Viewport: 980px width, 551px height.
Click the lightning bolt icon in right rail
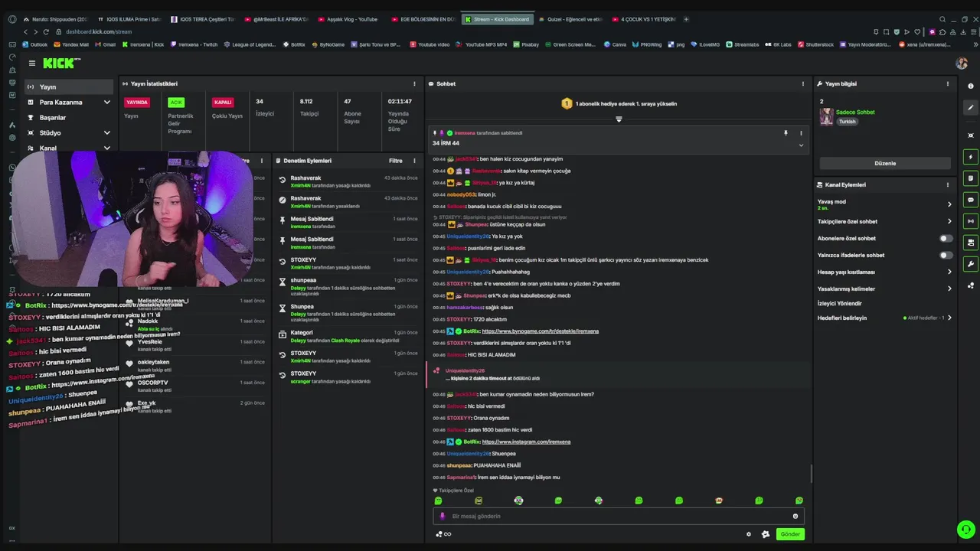coord(971,157)
